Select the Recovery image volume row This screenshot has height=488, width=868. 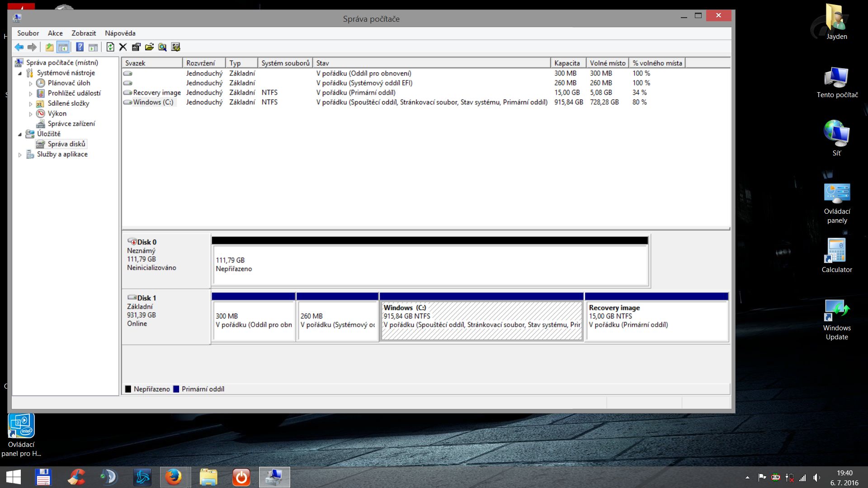pyautogui.click(x=156, y=93)
